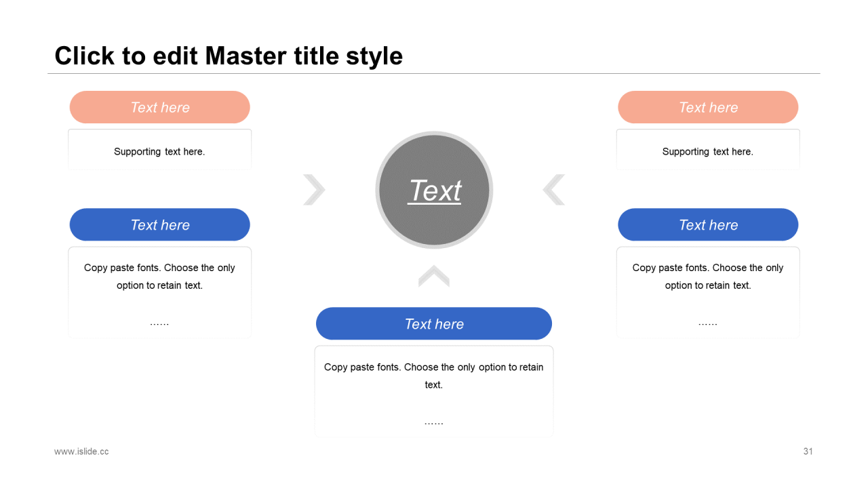Click the slide title "Click to edit Master title style"
Screen dimensions: 868x488
point(229,56)
